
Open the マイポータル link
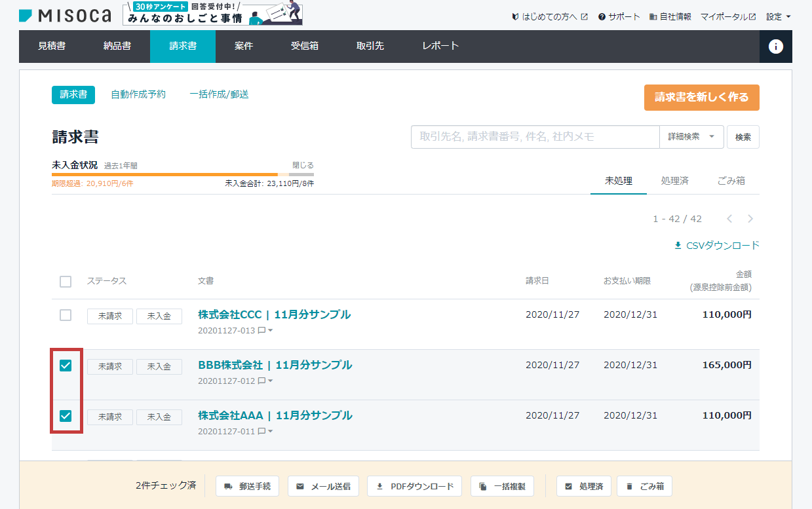pos(728,16)
